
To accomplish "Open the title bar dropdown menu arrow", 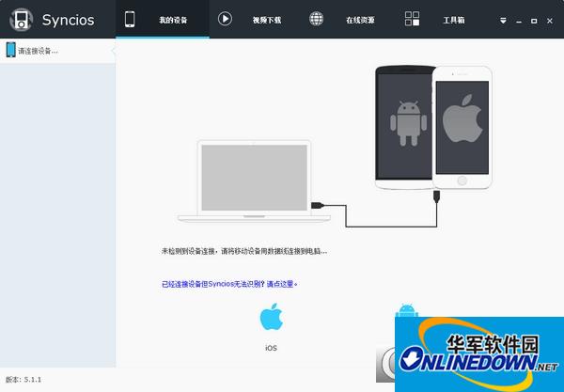I will 503,21.
